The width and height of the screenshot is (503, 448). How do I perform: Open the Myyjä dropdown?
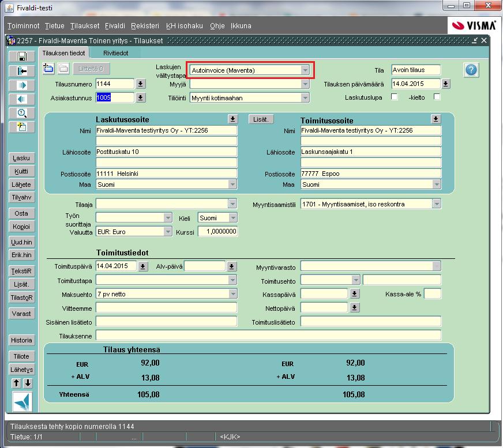pos(305,84)
